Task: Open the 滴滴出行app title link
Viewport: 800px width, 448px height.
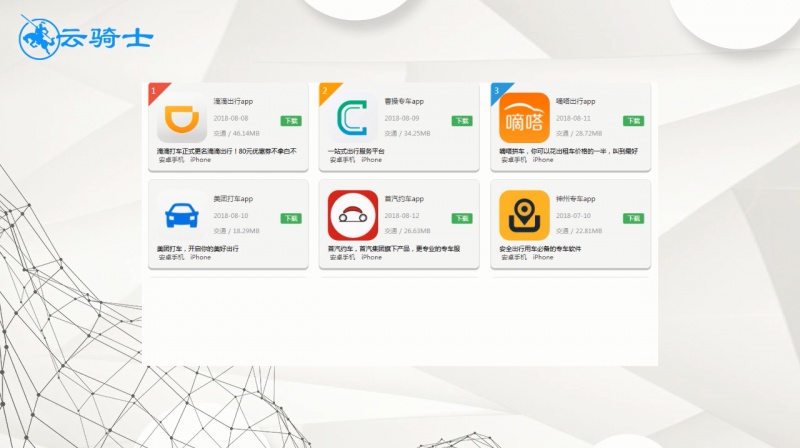Action: (233, 102)
